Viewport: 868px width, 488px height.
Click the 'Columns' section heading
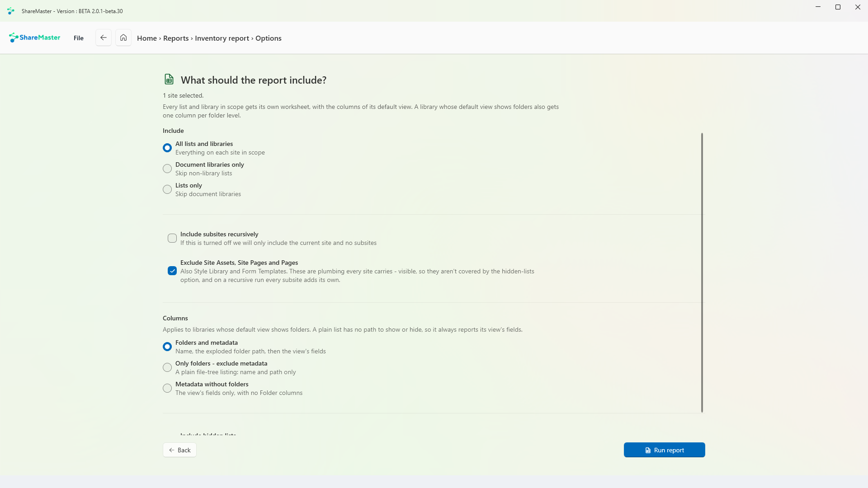click(175, 318)
